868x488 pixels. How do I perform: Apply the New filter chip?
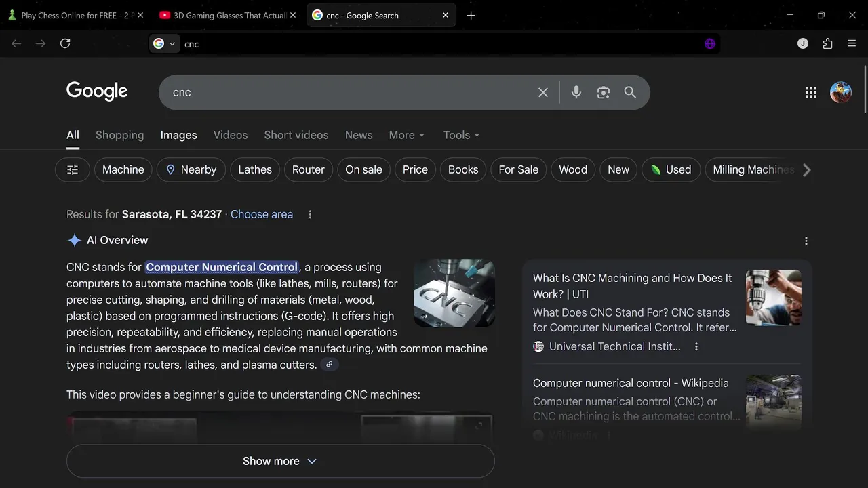click(618, 169)
